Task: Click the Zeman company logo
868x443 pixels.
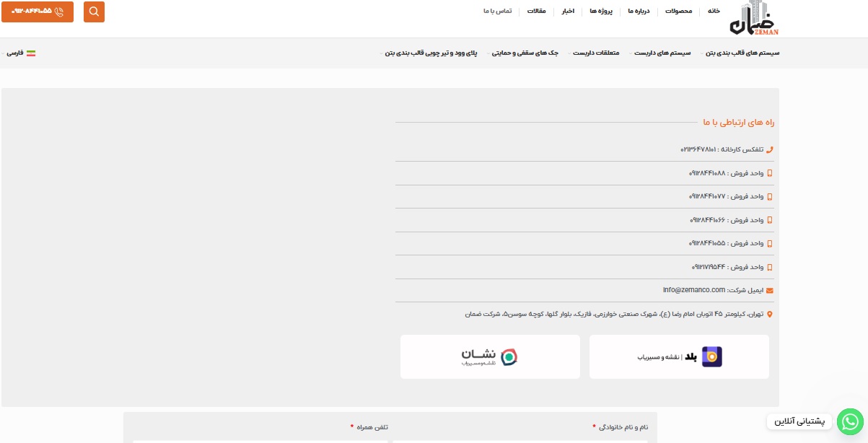Action: pos(754,18)
